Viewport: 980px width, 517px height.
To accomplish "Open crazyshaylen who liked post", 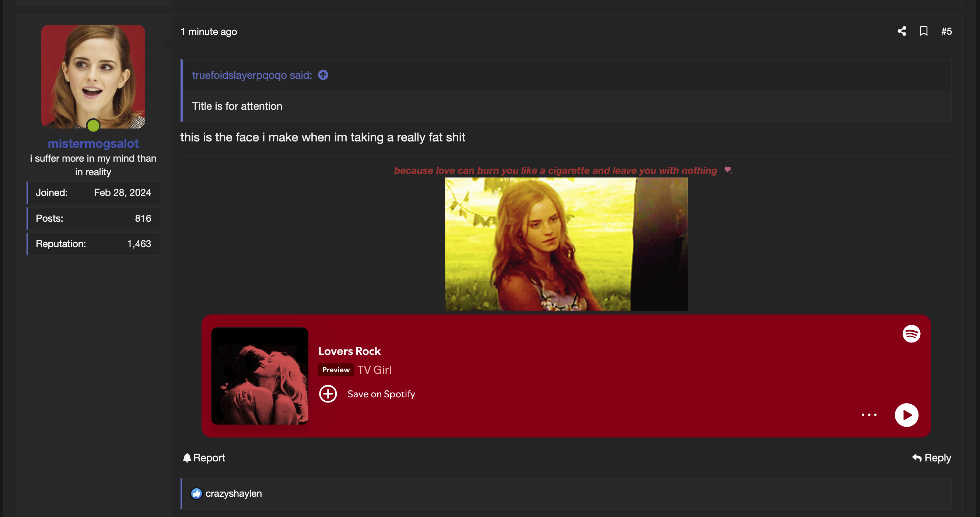I will pos(234,493).
